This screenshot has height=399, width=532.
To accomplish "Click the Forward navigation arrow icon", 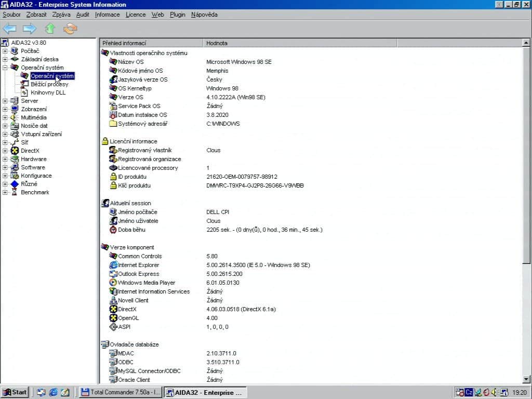I will point(30,29).
